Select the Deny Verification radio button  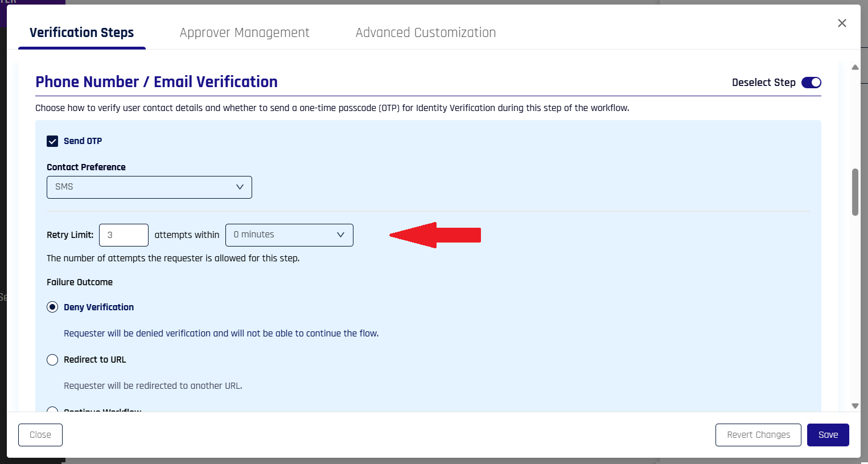pyautogui.click(x=52, y=307)
